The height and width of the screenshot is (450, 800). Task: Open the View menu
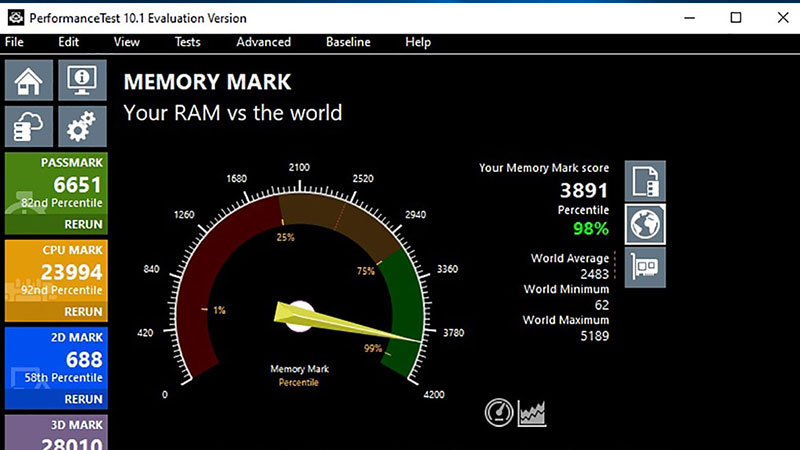[x=127, y=42]
